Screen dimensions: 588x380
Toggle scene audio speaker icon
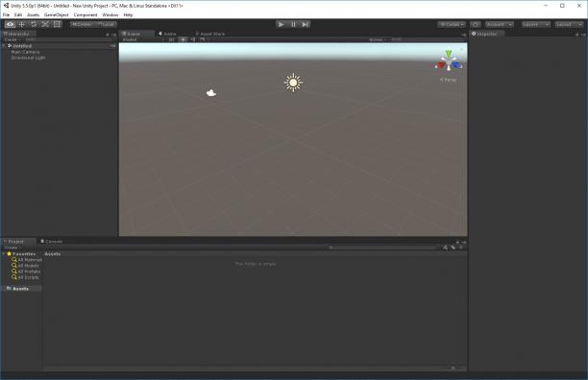point(193,39)
